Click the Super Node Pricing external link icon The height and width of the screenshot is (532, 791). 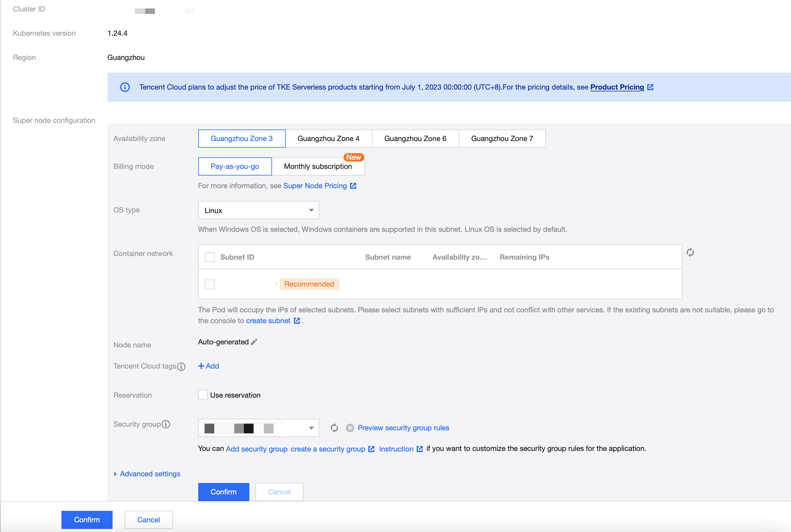[x=353, y=186]
